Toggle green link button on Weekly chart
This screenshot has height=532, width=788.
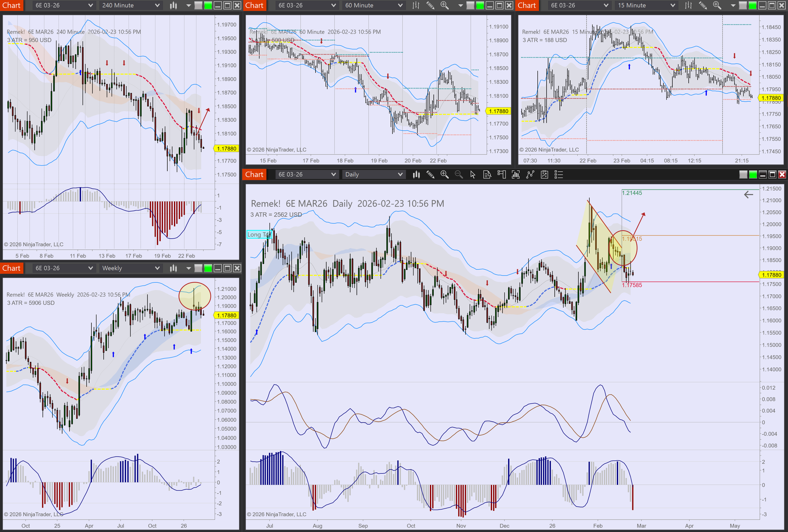pos(208,268)
